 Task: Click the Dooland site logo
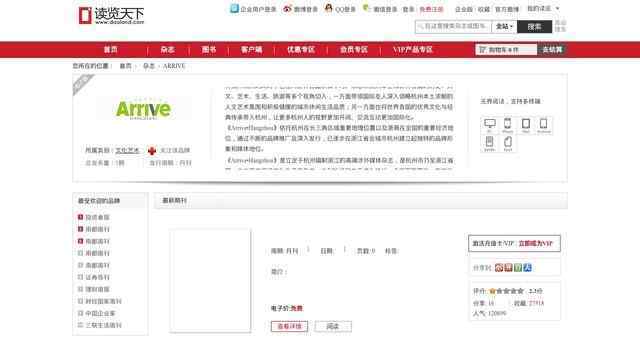point(111,16)
